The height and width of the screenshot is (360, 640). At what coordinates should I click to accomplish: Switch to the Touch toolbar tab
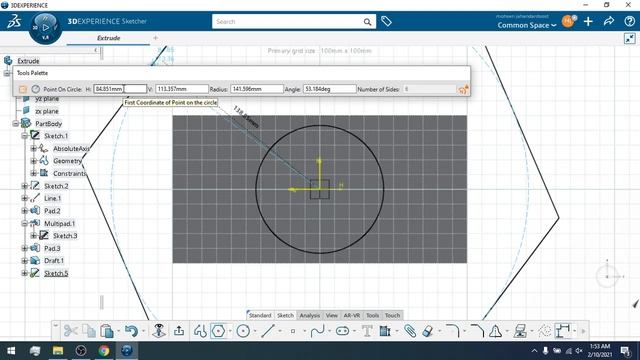pos(392,315)
